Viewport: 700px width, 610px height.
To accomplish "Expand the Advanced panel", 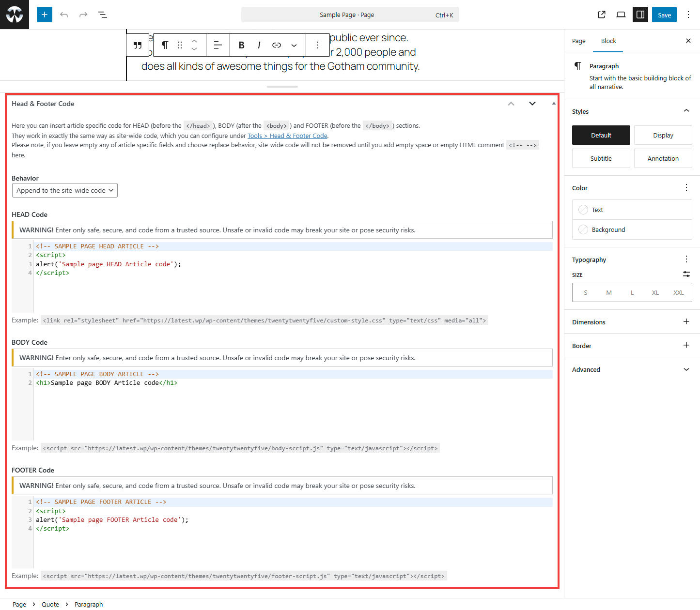I will (x=632, y=369).
